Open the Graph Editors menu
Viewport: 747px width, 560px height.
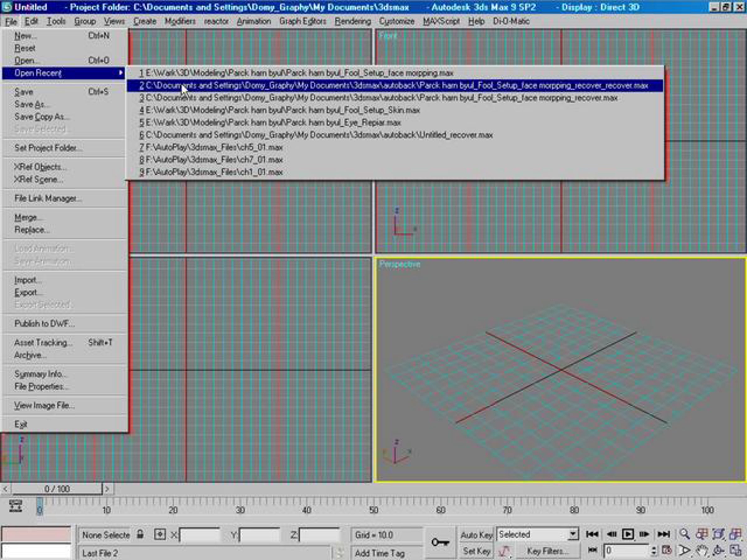coord(303,21)
